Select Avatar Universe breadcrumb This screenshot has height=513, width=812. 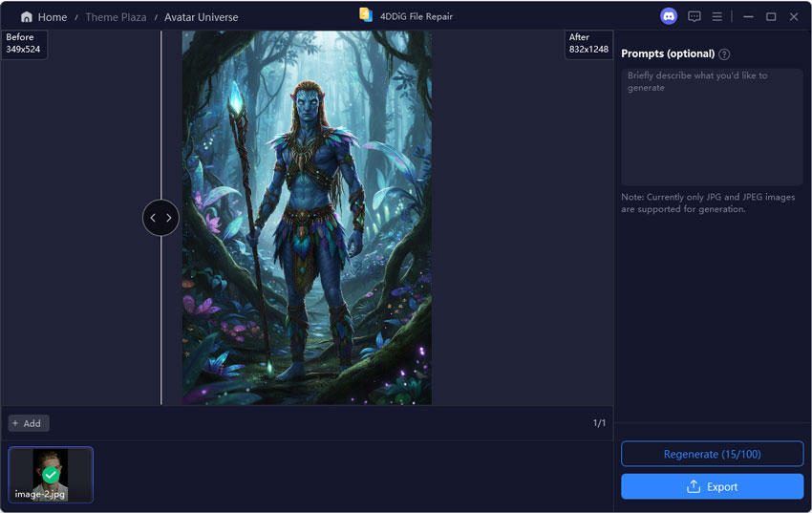pyautogui.click(x=201, y=17)
